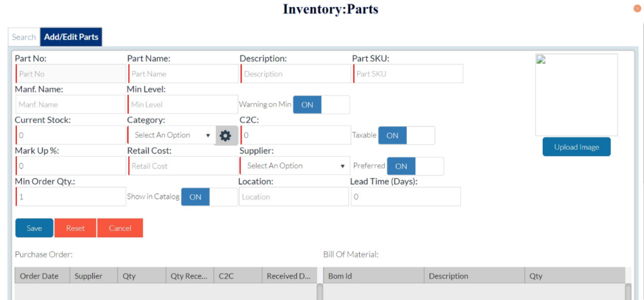
Task: Click the Reset button
Action: (75, 228)
